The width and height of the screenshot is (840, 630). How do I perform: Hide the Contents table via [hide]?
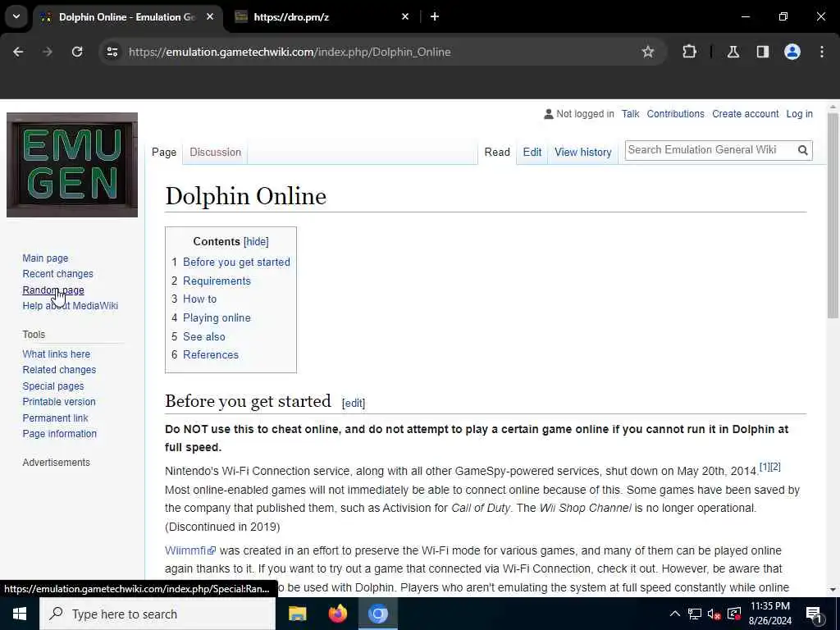256,242
